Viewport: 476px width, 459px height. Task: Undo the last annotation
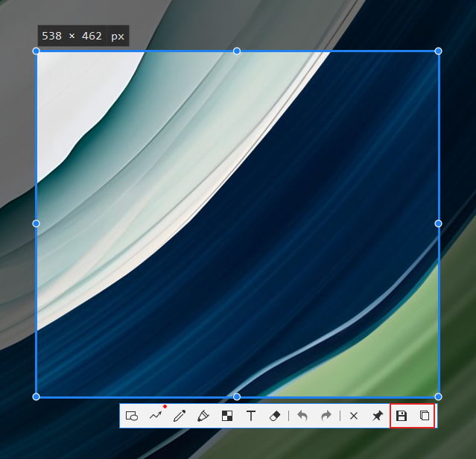tap(302, 416)
